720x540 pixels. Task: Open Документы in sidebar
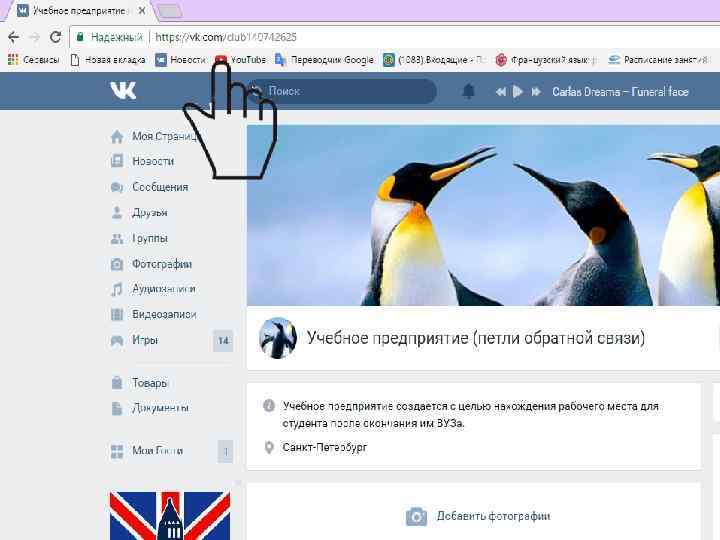click(x=161, y=408)
